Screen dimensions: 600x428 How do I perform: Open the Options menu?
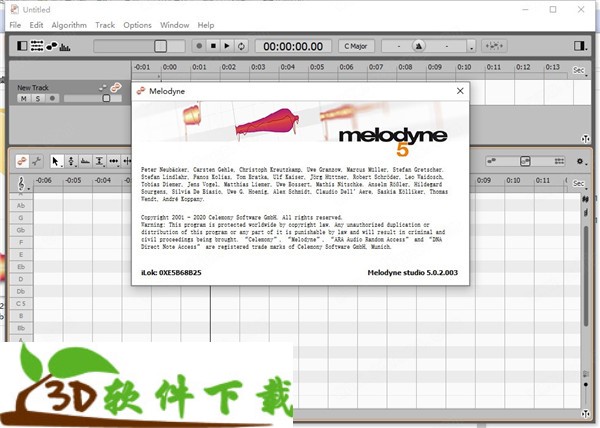pyautogui.click(x=137, y=25)
